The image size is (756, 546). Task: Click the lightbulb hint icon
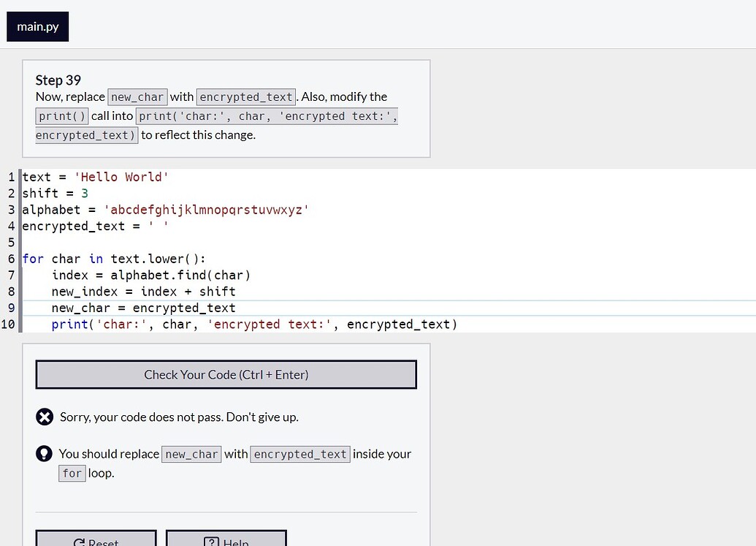point(45,454)
